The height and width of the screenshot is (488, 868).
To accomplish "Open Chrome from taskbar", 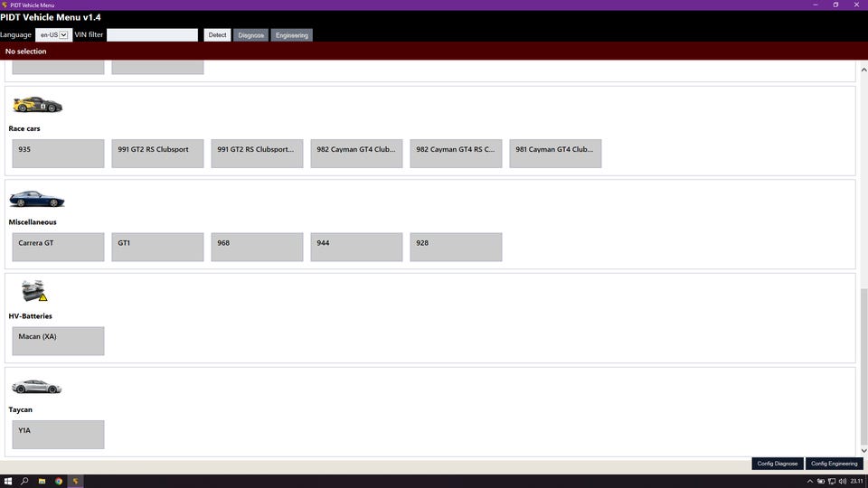I will pyautogui.click(x=59, y=482).
